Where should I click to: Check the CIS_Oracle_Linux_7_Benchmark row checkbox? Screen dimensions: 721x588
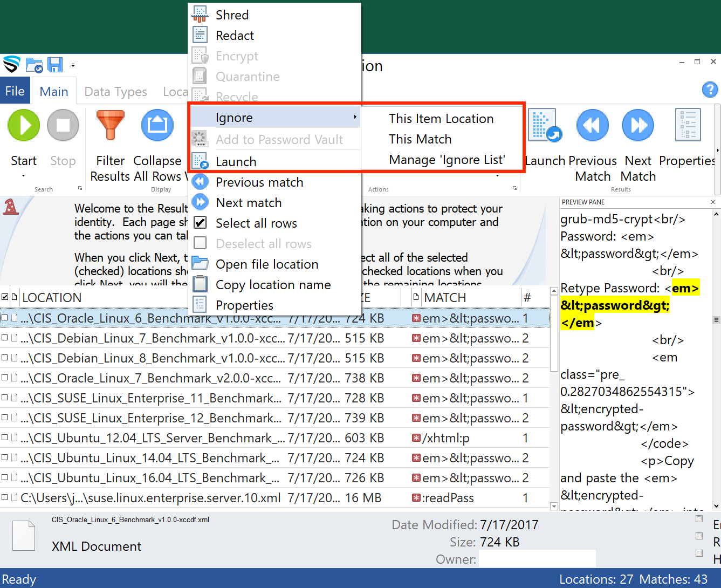[x=5, y=378]
